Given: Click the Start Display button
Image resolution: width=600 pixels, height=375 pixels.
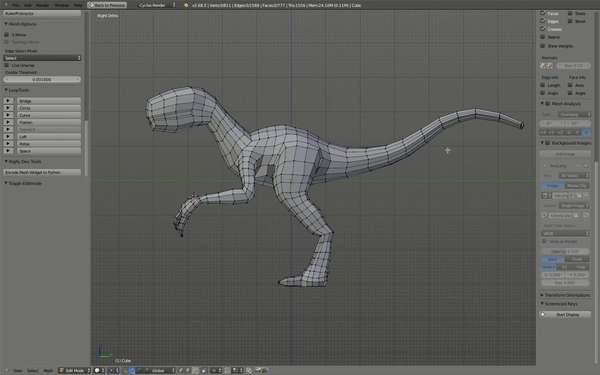Looking at the screenshot, I should pyautogui.click(x=565, y=315).
